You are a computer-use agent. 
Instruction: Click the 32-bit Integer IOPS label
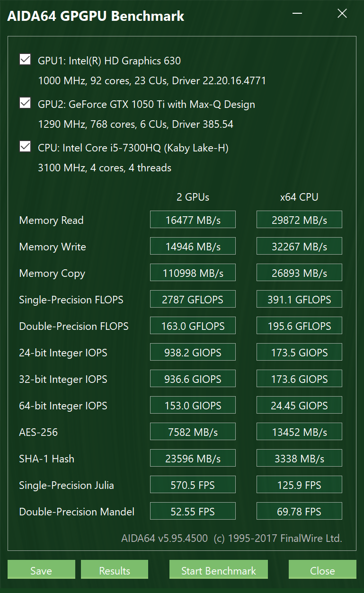click(x=63, y=380)
